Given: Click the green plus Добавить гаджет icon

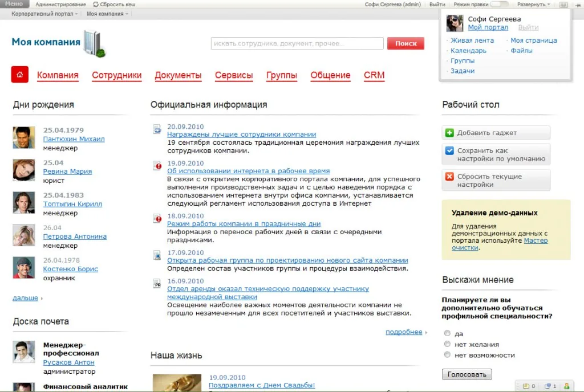Looking at the screenshot, I should coord(449,133).
